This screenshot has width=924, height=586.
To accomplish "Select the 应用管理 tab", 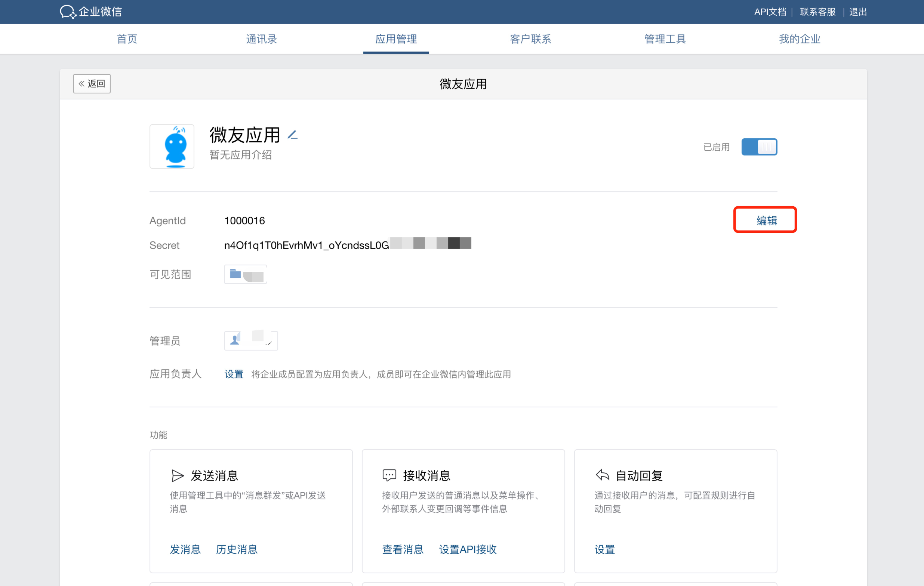I will click(x=396, y=39).
